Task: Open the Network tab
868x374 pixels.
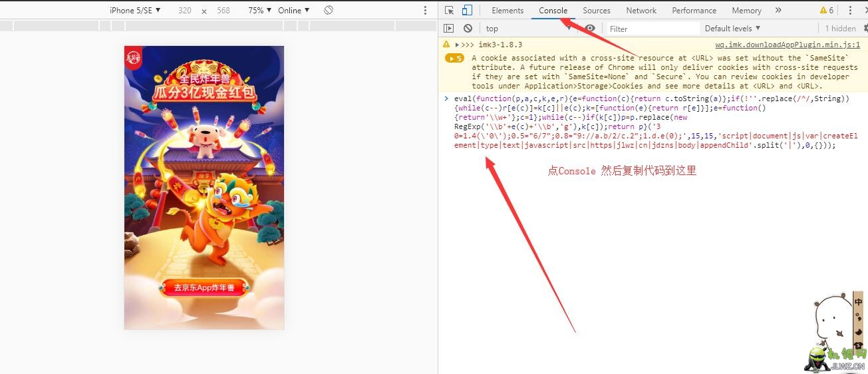Action: 641,10
